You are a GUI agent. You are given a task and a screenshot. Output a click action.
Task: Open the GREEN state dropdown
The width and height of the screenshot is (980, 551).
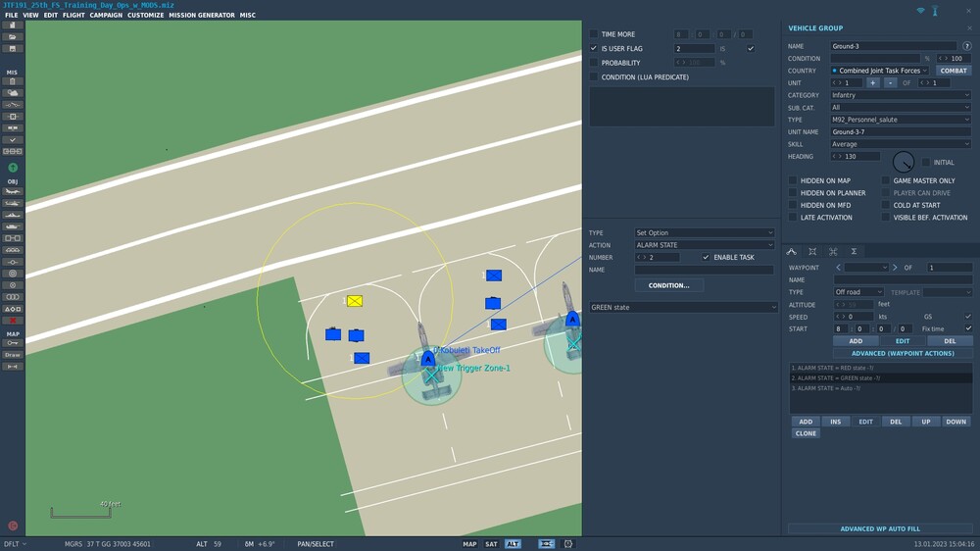click(x=684, y=307)
